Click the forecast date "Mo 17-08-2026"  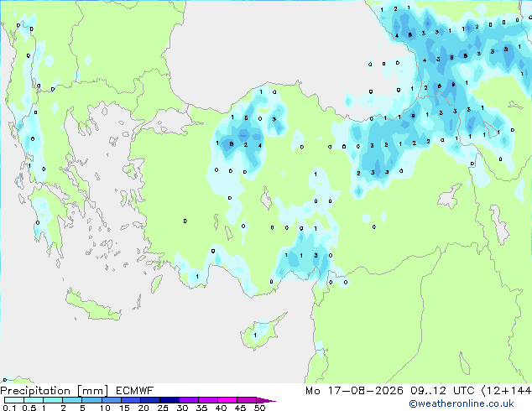(354, 391)
